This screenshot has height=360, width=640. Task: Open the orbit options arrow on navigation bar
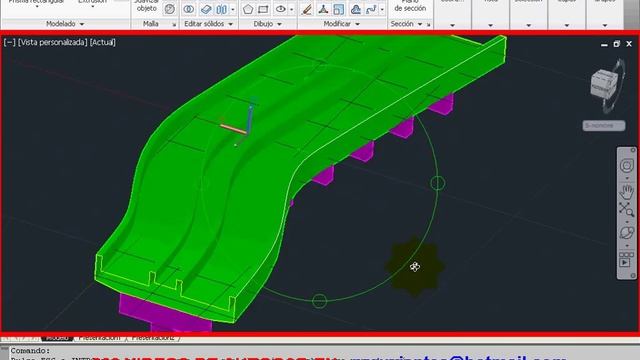coord(627,245)
